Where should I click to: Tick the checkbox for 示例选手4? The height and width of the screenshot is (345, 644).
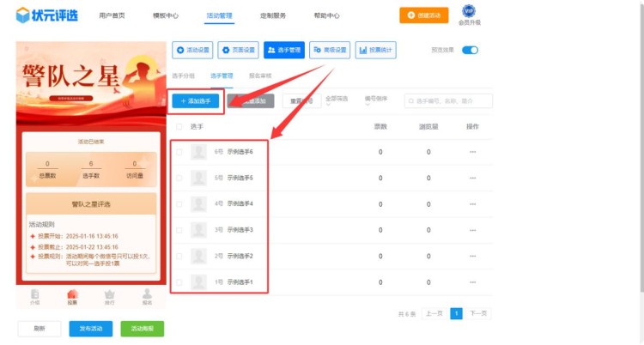[179, 204]
